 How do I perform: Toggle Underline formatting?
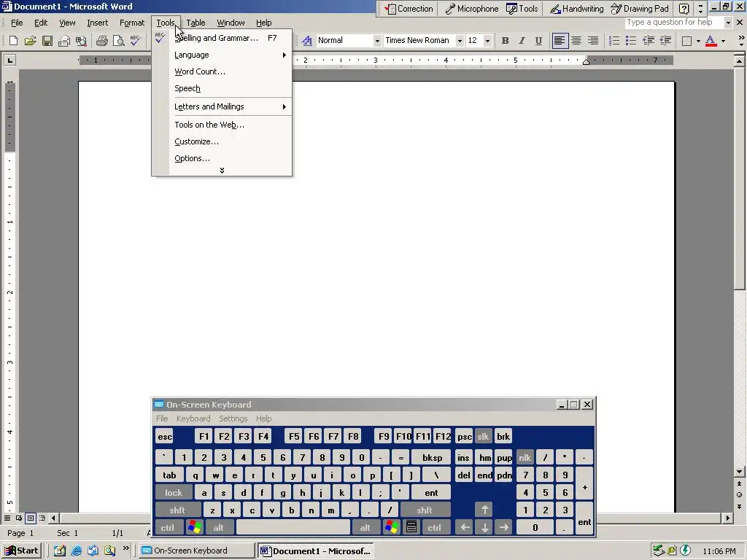tap(538, 41)
